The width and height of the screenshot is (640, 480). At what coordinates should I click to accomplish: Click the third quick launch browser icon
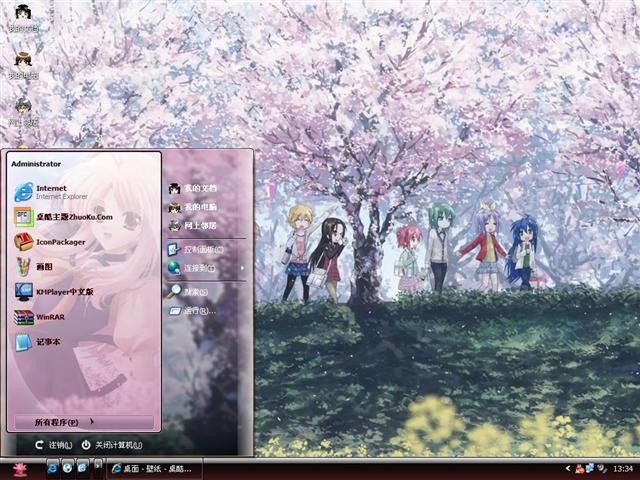click(x=82, y=468)
